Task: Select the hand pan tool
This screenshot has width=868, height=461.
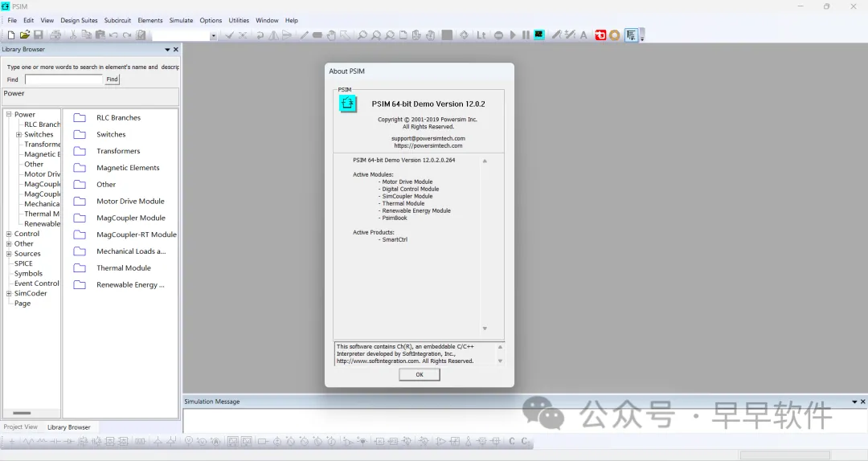Action: click(331, 35)
